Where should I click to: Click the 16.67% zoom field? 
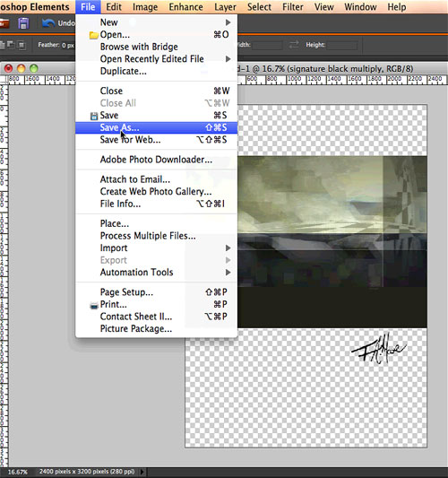point(17,472)
